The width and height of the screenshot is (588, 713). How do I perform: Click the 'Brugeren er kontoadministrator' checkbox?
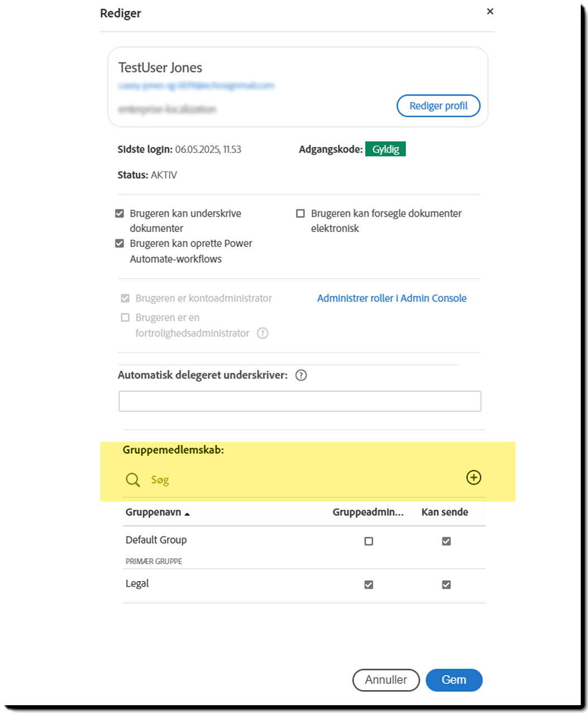125,298
